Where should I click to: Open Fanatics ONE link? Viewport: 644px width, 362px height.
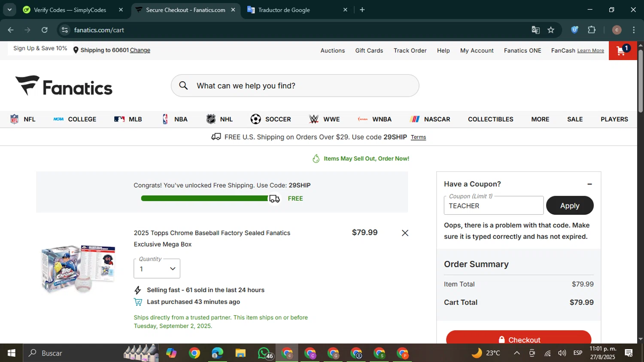coord(522,51)
